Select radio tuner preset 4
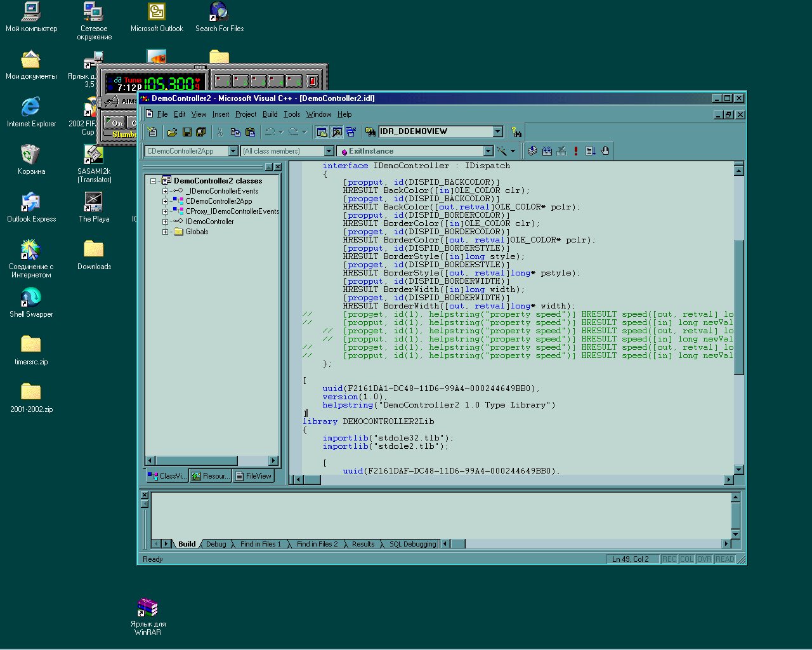 click(x=275, y=81)
